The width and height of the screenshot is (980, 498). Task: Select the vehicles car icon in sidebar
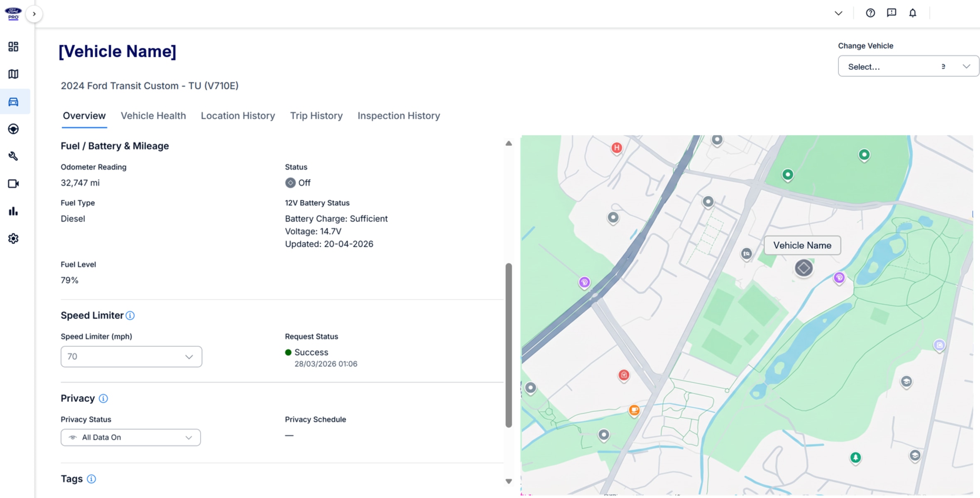point(13,102)
